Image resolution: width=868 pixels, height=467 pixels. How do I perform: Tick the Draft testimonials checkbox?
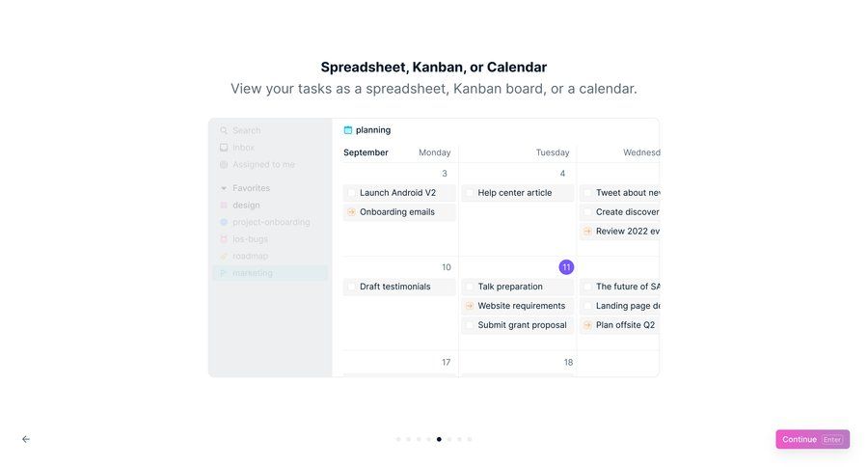pyautogui.click(x=351, y=287)
